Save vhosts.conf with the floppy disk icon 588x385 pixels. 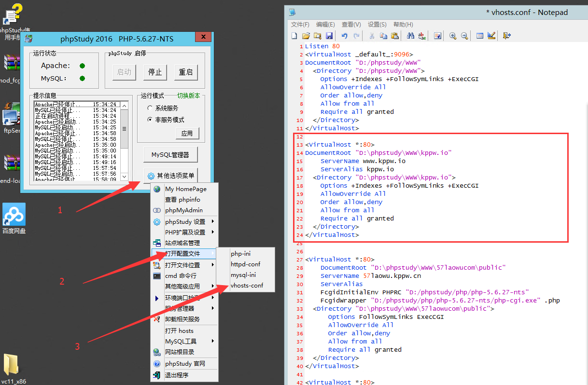tap(329, 36)
